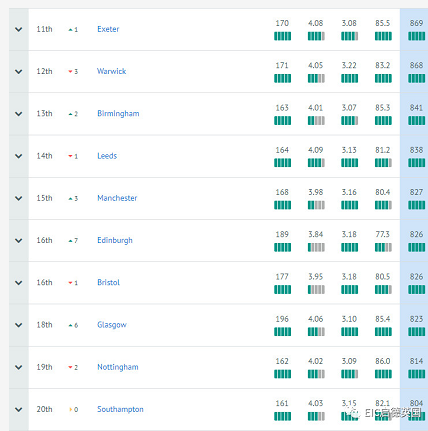The height and width of the screenshot is (431, 428).
Task: Expand the Glasgow row details
Action: (19, 325)
